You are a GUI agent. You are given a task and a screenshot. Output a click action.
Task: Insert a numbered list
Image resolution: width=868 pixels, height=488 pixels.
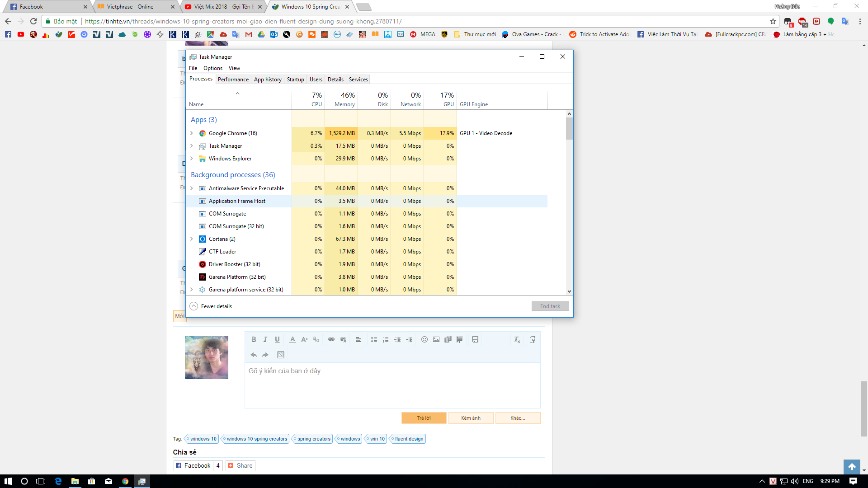(386, 339)
